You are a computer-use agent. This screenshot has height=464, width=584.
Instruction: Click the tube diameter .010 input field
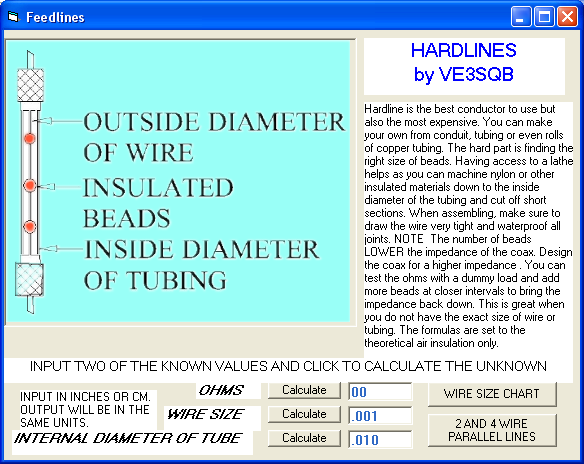point(380,440)
